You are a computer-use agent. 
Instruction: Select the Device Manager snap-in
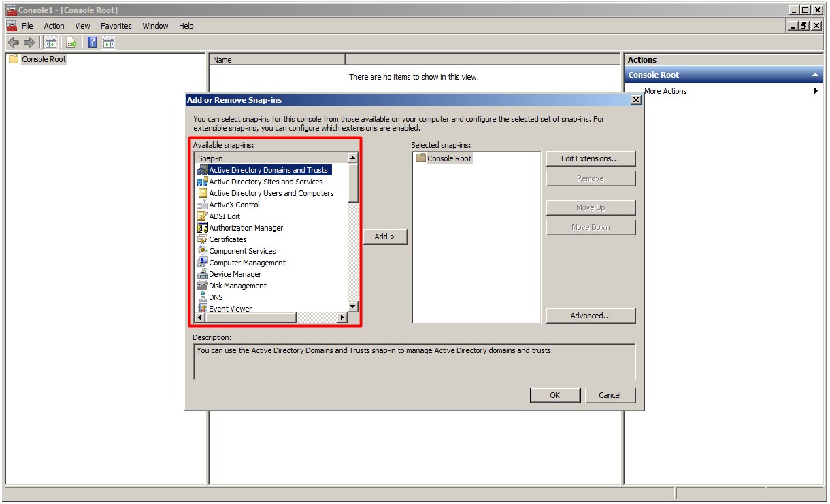[x=235, y=274]
